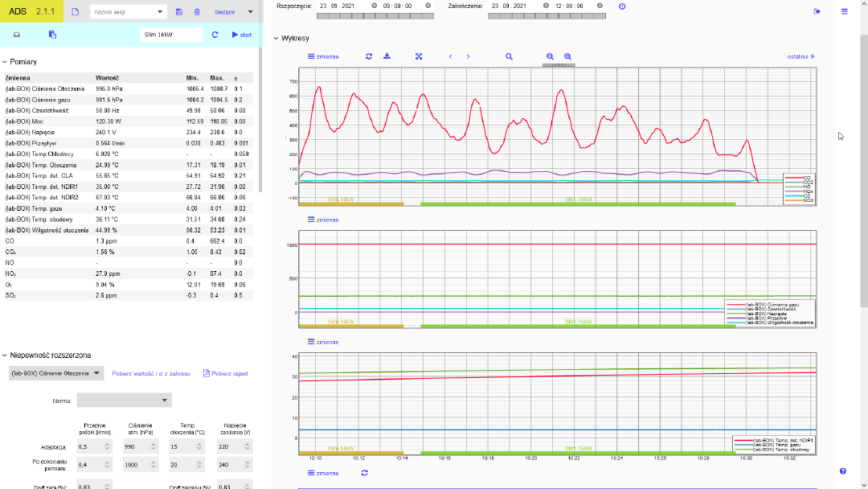Open the 'zmienne' menu of the second chart
The width and height of the screenshot is (868, 489).
pyautogui.click(x=323, y=220)
